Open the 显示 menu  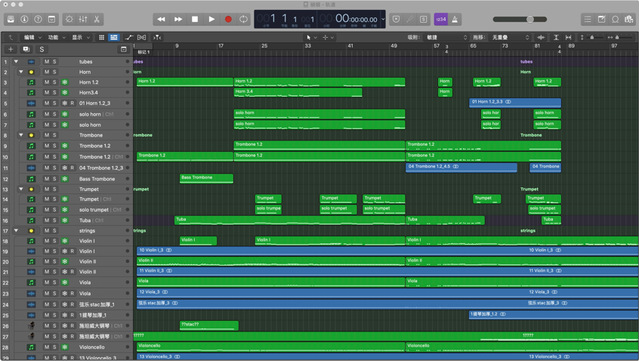[x=80, y=37]
